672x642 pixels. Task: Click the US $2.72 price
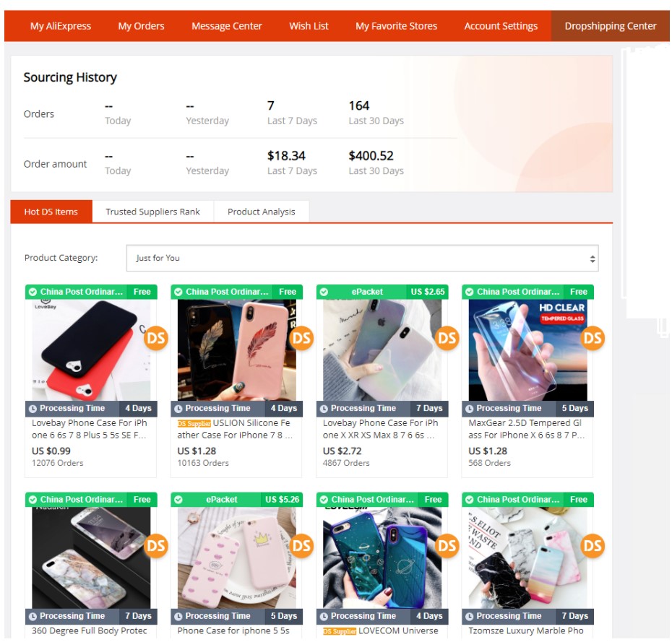click(342, 451)
